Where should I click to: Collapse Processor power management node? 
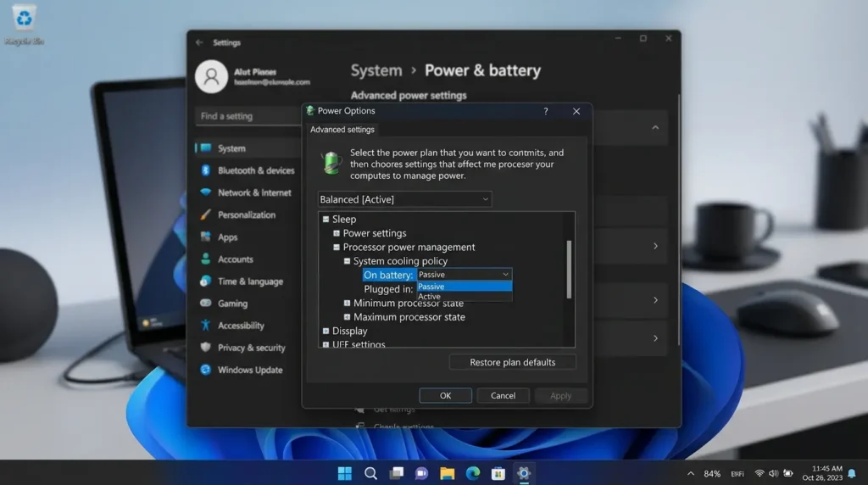[337, 247]
